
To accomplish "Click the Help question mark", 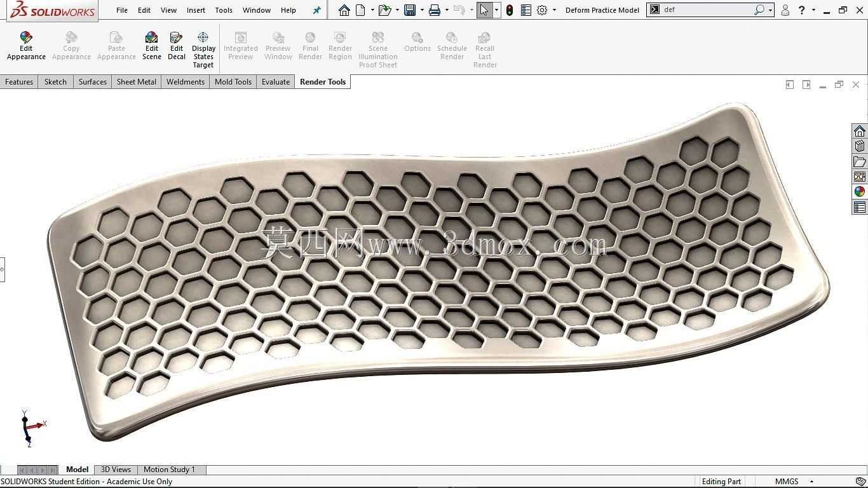I will pos(802,10).
